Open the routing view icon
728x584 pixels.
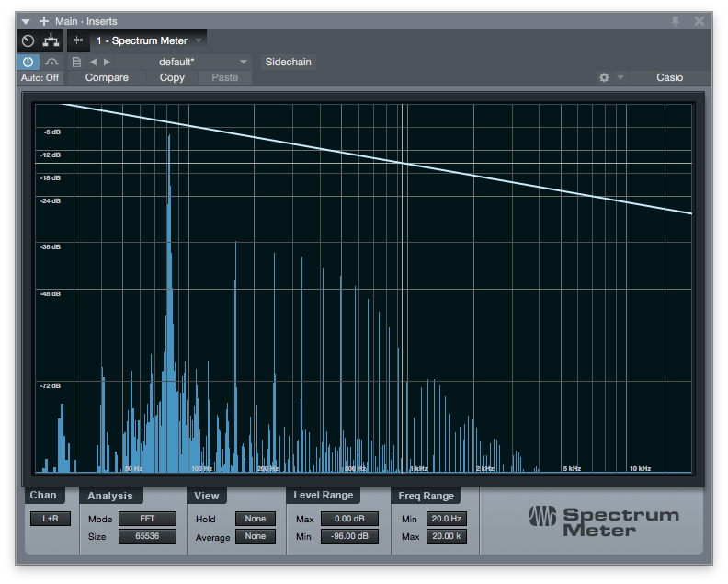51,40
